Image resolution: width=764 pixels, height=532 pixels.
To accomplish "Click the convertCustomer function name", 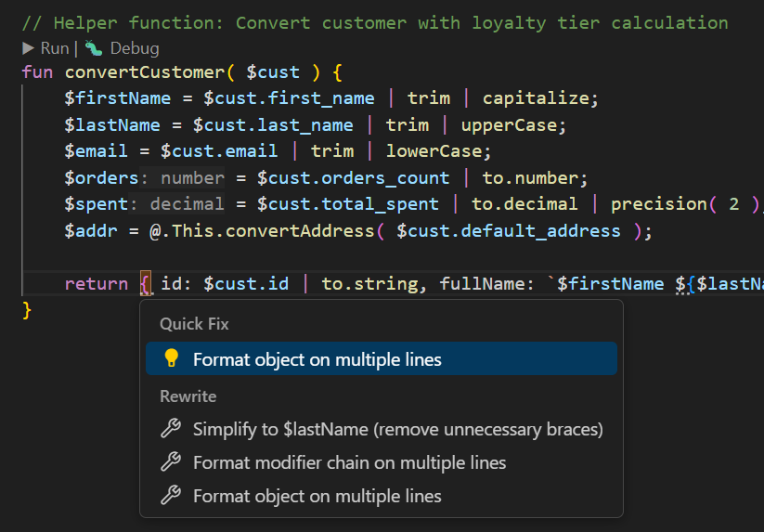I will pyautogui.click(x=145, y=72).
